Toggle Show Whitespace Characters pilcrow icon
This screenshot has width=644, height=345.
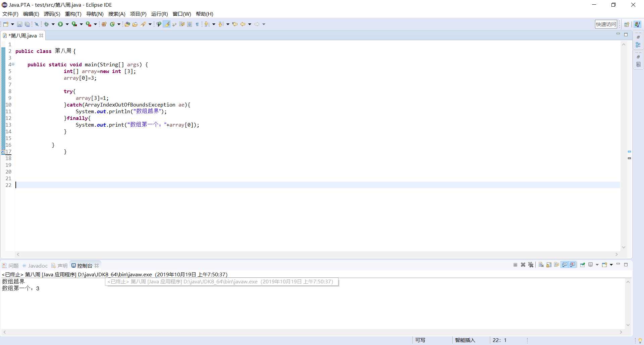point(197,24)
